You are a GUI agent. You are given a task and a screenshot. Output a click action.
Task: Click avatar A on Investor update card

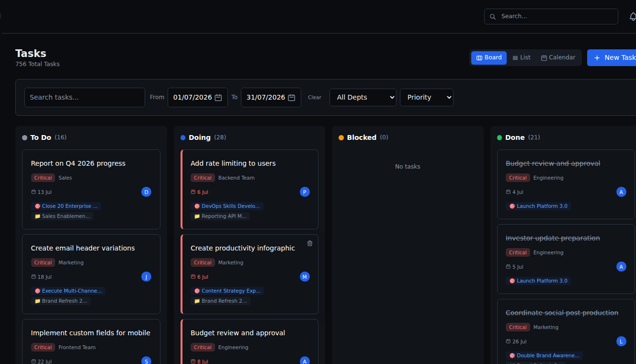(x=622, y=267)
